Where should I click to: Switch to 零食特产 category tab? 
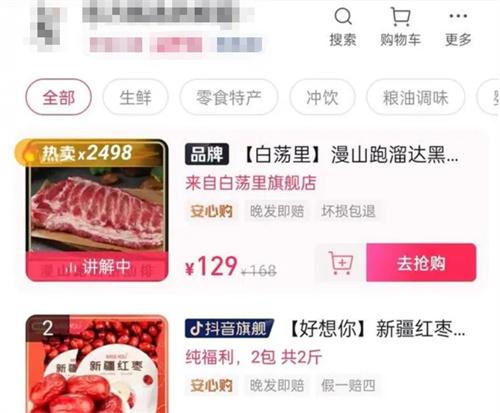[x=229, y=97]
